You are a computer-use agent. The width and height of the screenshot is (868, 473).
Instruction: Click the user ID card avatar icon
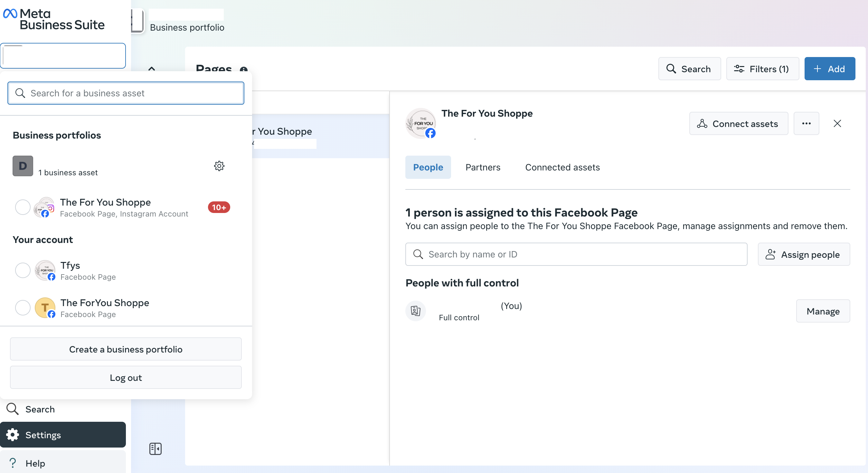[415, 311]
